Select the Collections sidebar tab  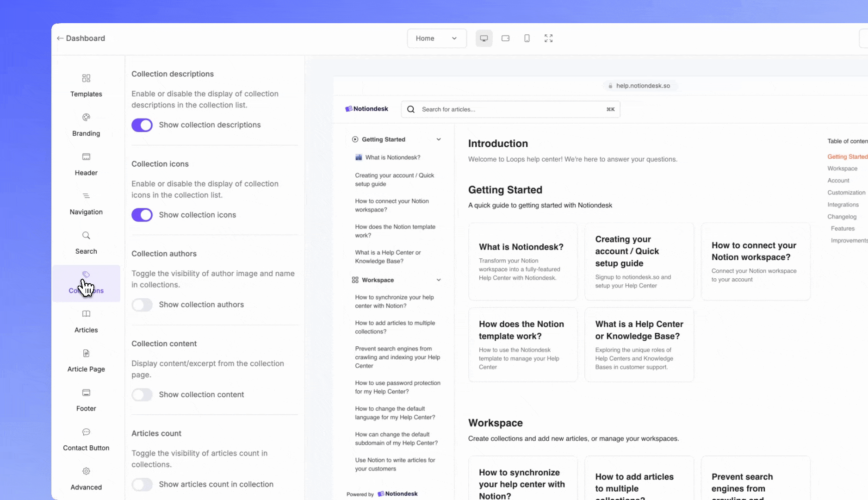click(86, 283)
